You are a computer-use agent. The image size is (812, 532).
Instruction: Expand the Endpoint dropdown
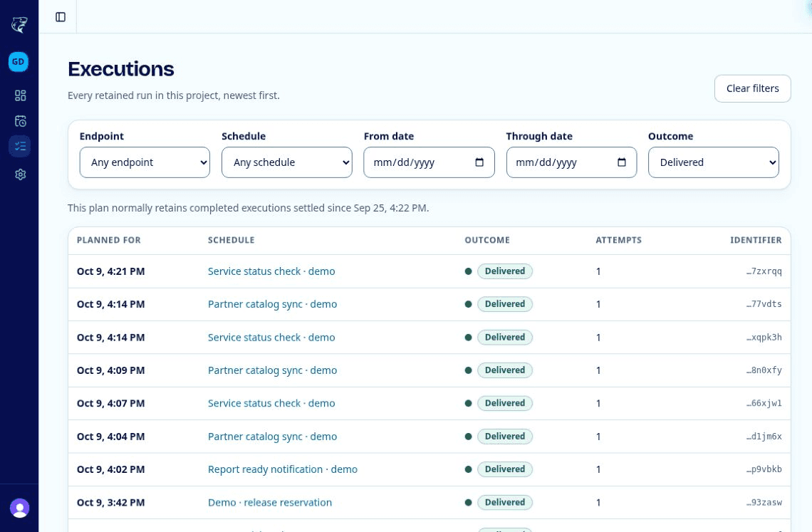pos(145,162)
